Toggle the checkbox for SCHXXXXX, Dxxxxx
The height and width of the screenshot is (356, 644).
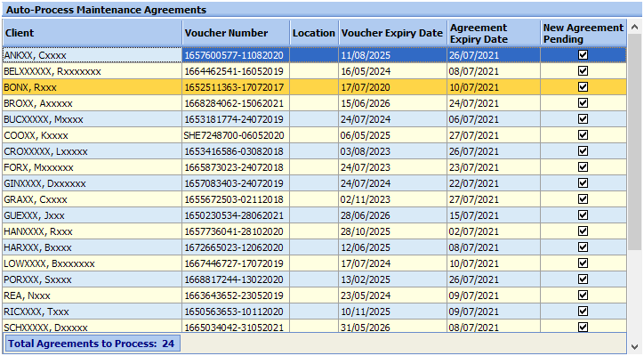tap(583, 327)
